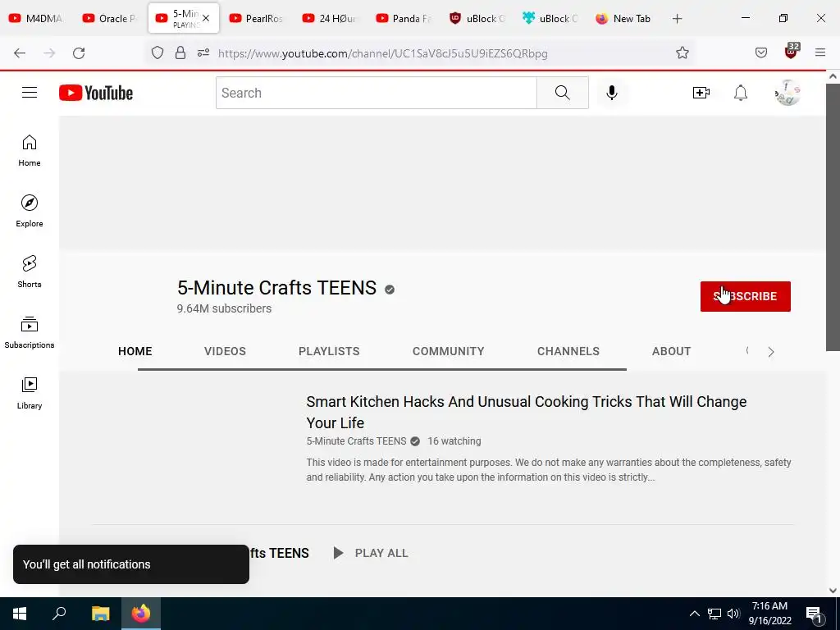Click the browser forward arrow
The width and height of the screenshot is (840, 630).
(49, 53)
